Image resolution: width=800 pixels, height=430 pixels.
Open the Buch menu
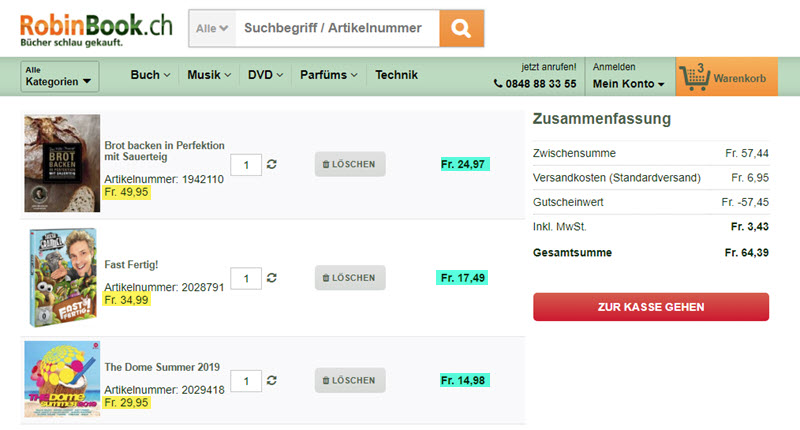(150, 75)
